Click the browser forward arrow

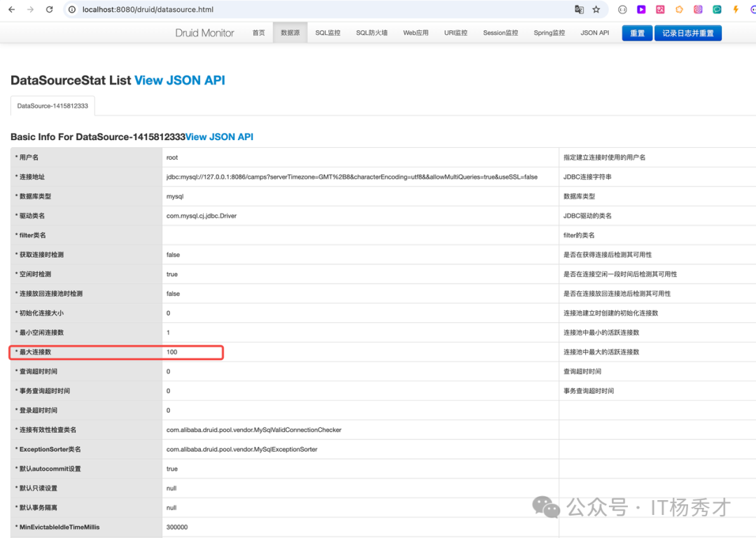30,10
